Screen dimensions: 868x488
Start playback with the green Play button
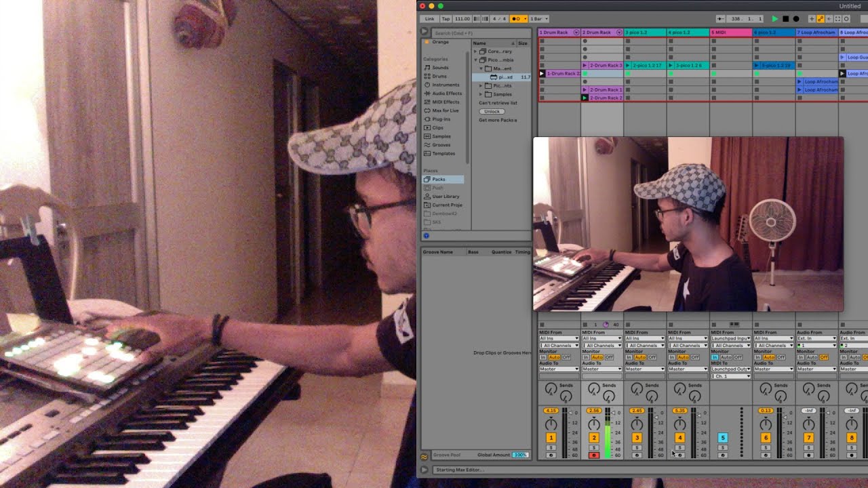[x=775, y=19]
